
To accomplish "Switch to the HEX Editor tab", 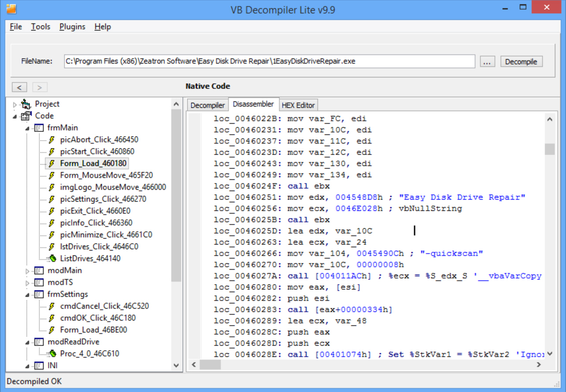I will (298, 105).
